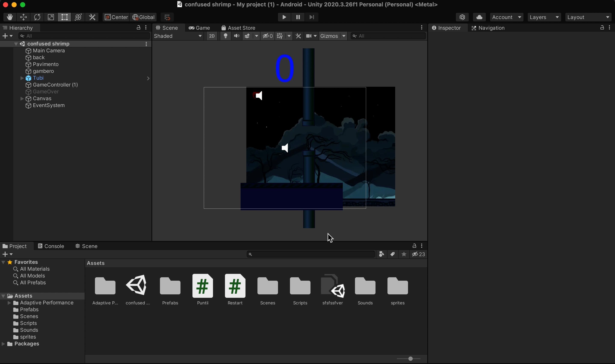
Task: Toggle hidden objects visibility counter
Action: pos(268,36)
